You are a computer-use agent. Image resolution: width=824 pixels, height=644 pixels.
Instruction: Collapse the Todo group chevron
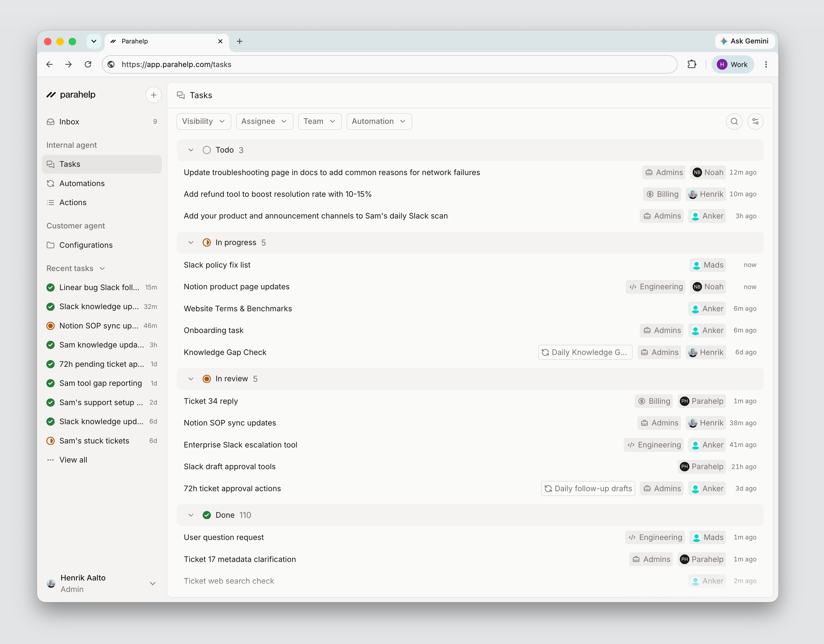click(x=191, y=150)
